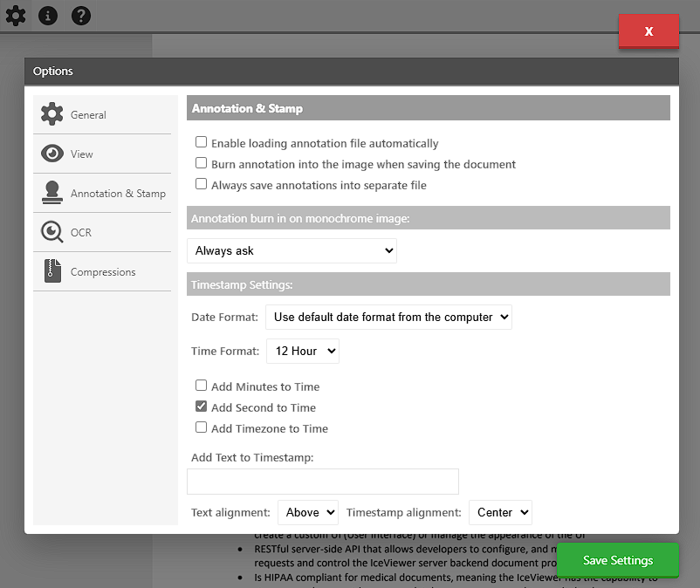700x588 pixels.
Task: Expand the Timestamp alignment Center dropdown
Action: 500,512
